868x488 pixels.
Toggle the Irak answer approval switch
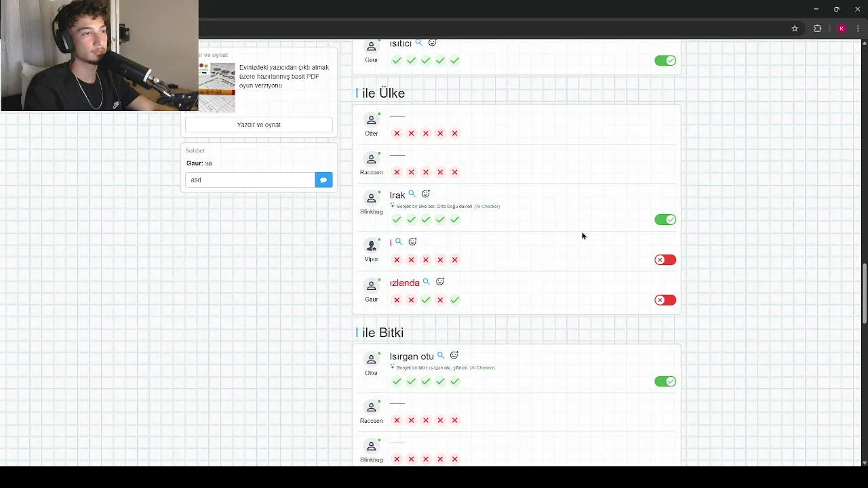[665, 220]
